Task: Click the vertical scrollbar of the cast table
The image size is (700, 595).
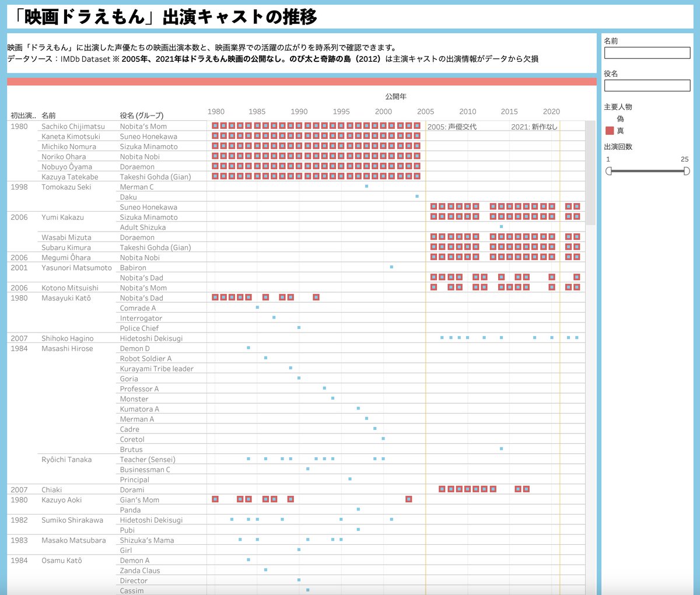Action: 590,173
